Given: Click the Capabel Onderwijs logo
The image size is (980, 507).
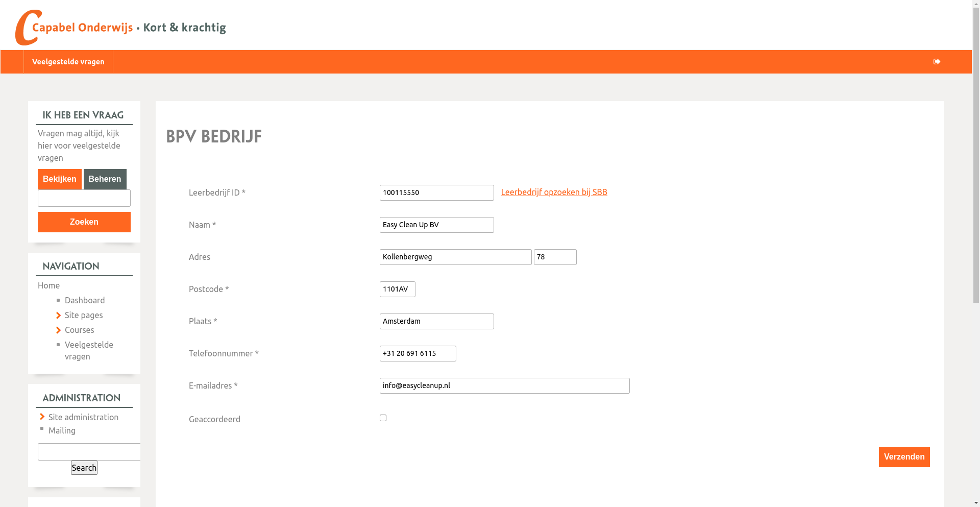Looking at the screenshot, I should [x=120, y=28].
